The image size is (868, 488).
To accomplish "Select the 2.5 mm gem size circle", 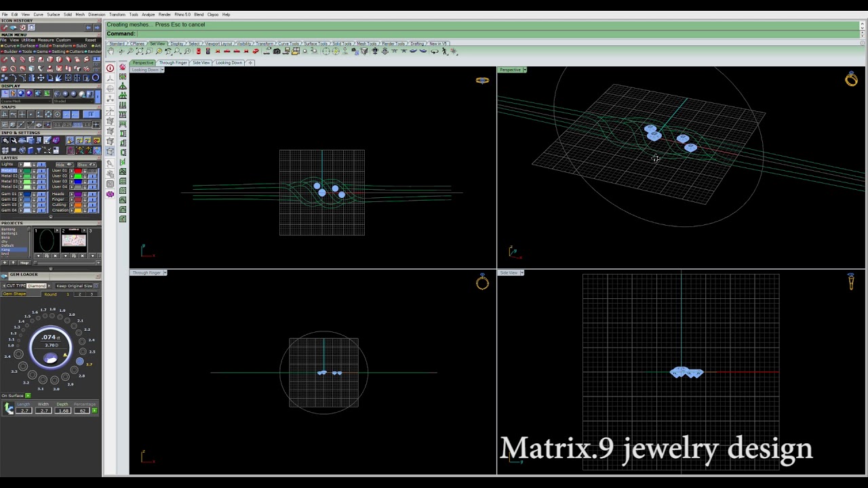I will click(83, 352).
